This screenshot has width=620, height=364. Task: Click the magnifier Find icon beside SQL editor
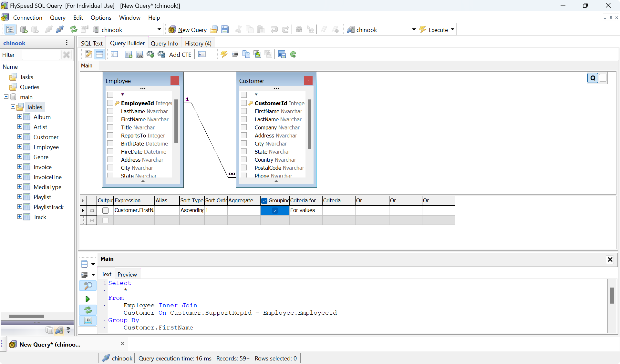tap(88, 286)
